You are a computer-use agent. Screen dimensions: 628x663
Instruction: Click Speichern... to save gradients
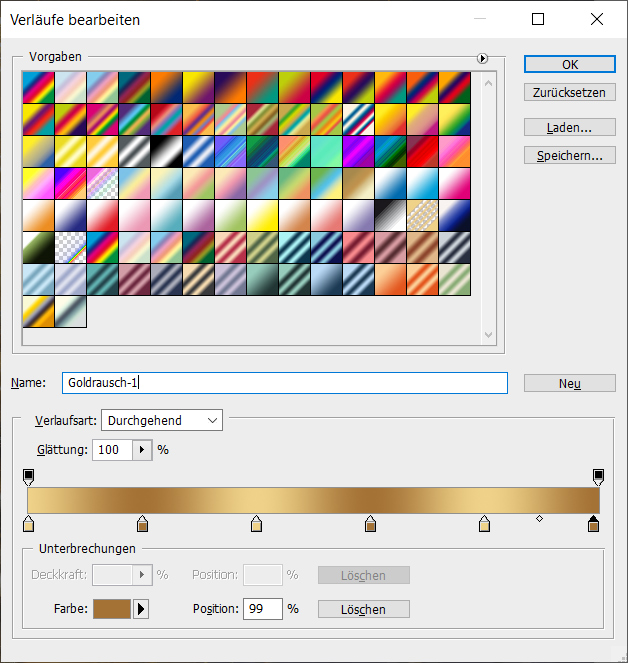569,156
